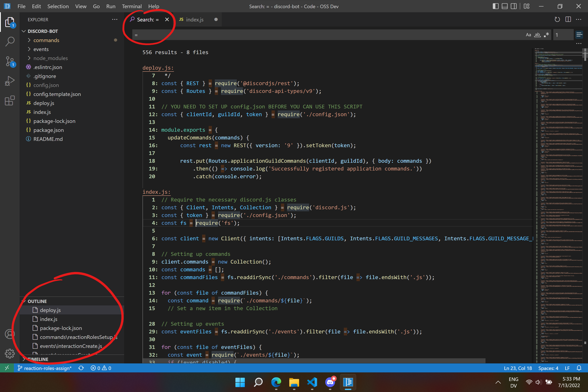Refresh the search results
The width and height of the screenshot is (588, 392).
click(x=557, y=19)
